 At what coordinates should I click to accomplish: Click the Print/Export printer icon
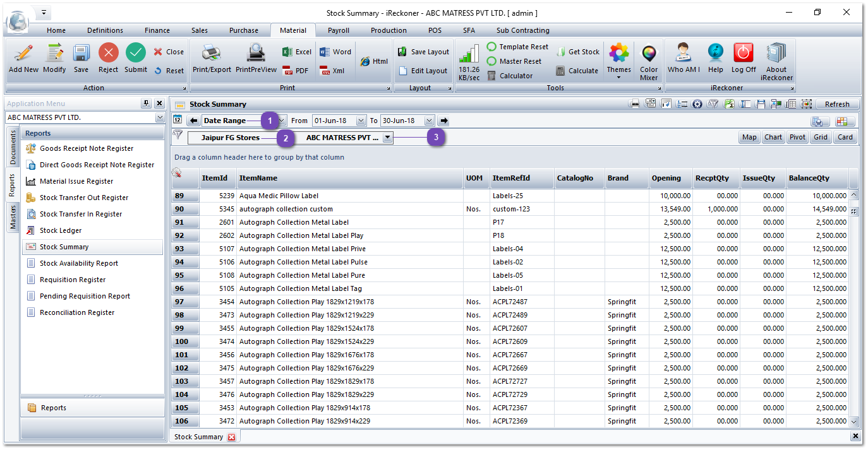tap(211, 54)
